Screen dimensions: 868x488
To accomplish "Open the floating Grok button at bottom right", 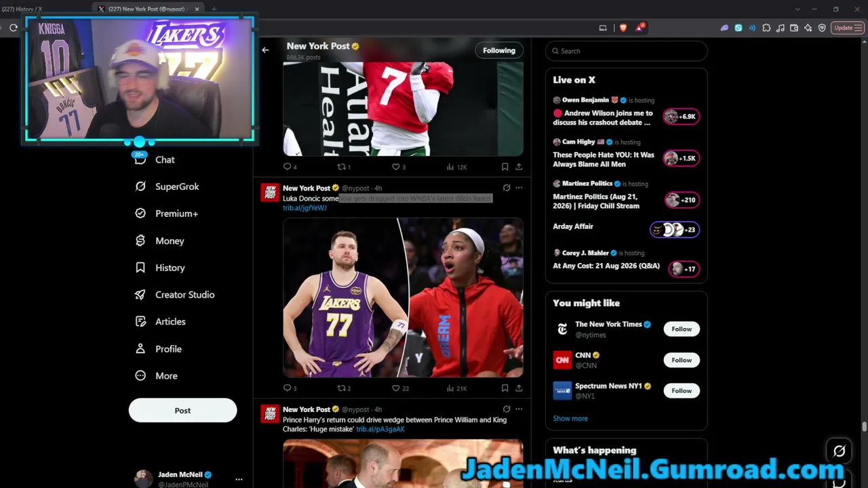I will click(839, 451).
